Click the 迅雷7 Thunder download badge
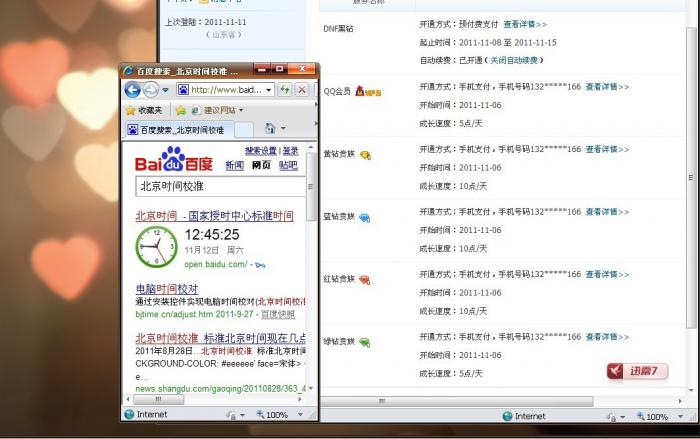The height and width of the screenshot is (439, 700). pyautogui.click(x=637, y=371)
